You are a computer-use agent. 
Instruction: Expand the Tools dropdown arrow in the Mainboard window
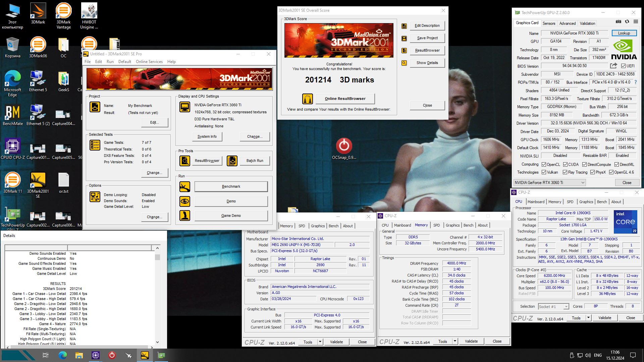[x=320, y=342]
